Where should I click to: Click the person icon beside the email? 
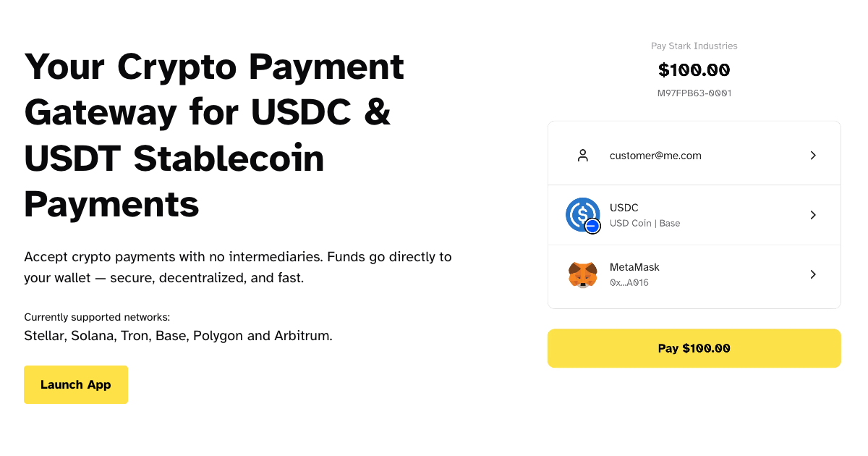coord(582,156)
